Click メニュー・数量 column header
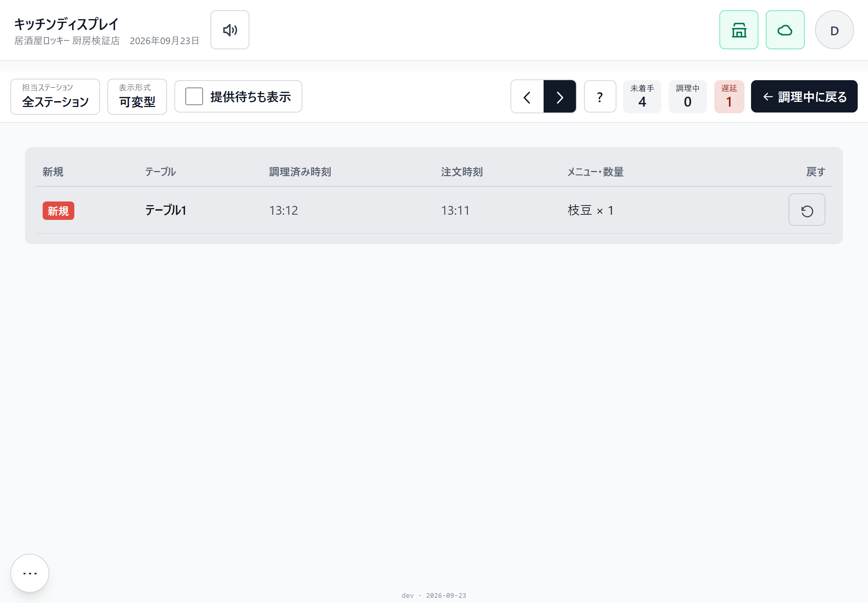Screen dimensions: 868x603 (595, 172)
